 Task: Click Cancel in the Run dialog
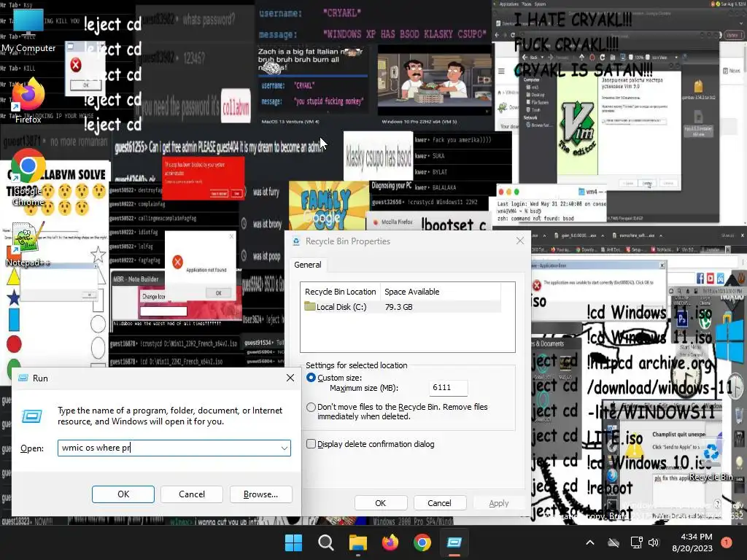[x=192, y=494]
